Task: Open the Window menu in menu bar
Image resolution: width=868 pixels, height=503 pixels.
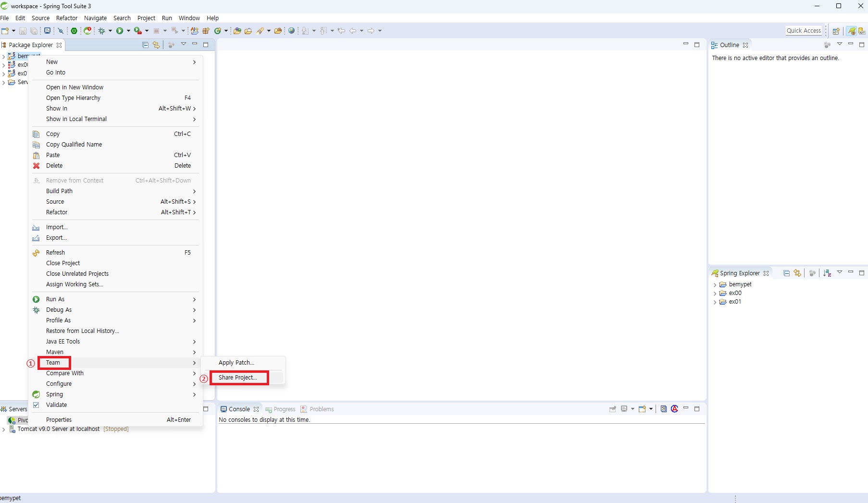Action: [189, 18]
